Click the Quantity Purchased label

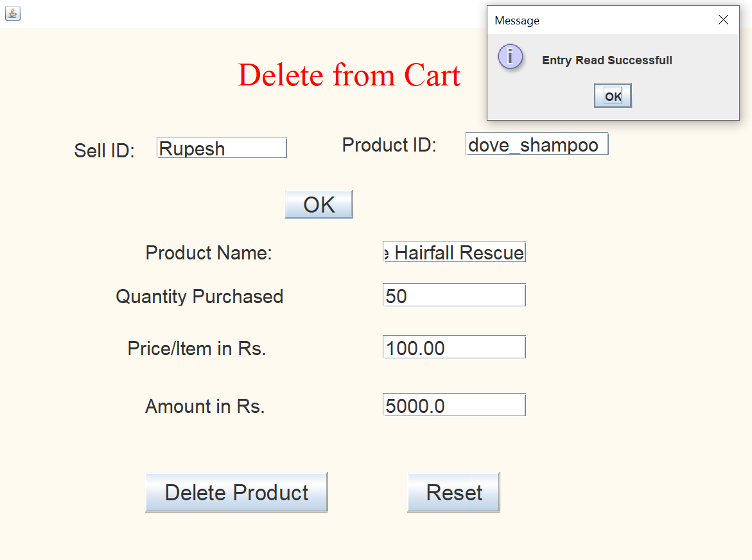point(200,296)
